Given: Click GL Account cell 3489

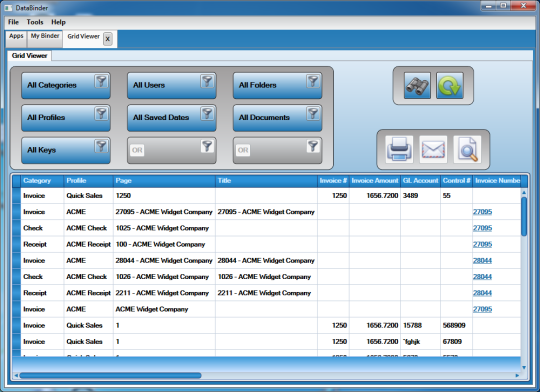Looking at the screenshot, I should point(420,196).
